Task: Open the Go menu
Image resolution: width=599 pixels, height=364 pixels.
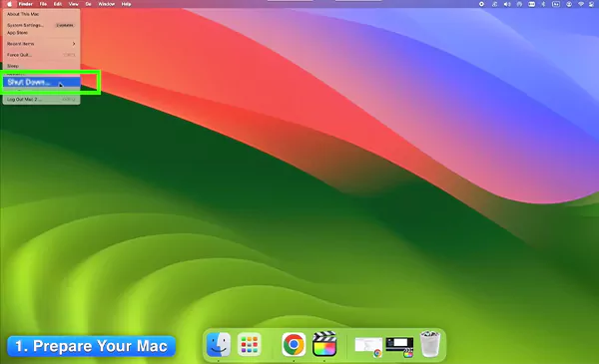Action: 88,4
